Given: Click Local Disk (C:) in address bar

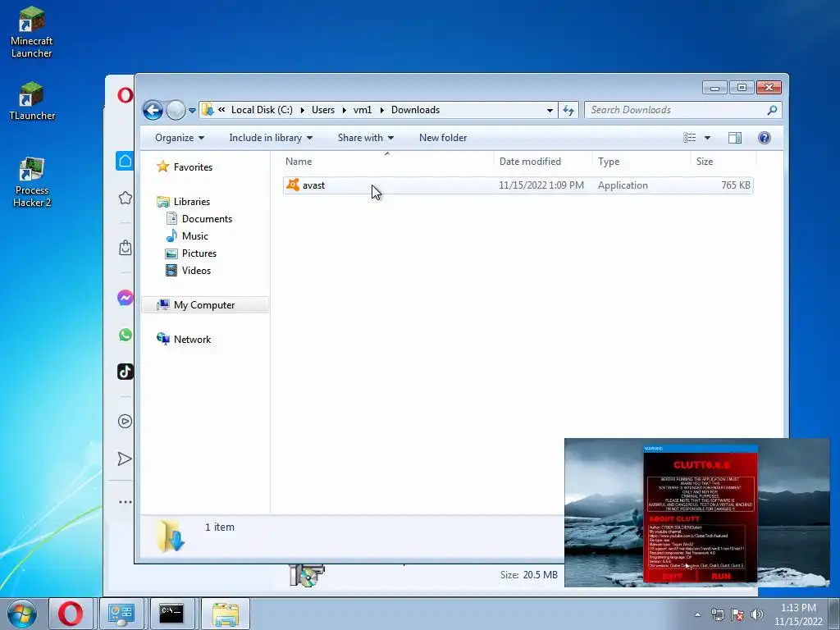Looking at the screenshot, I should (x=262, y=110).
